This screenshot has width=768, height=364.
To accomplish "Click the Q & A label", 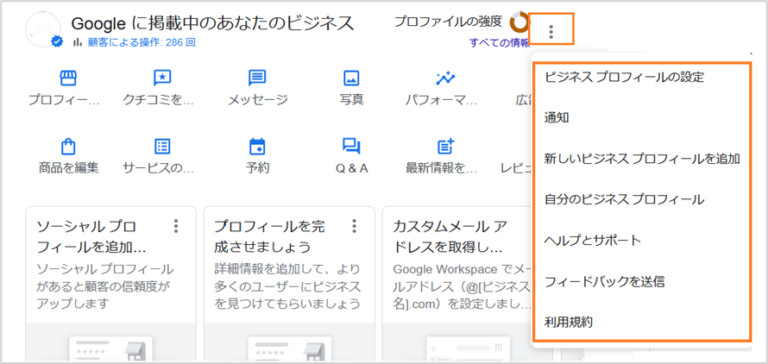I will tap(352, 169).
